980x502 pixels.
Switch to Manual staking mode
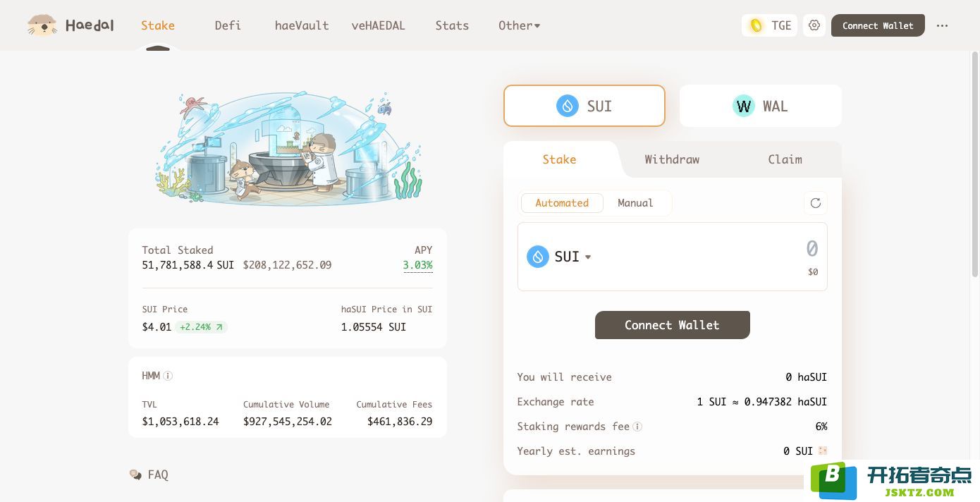pos(635,203)
